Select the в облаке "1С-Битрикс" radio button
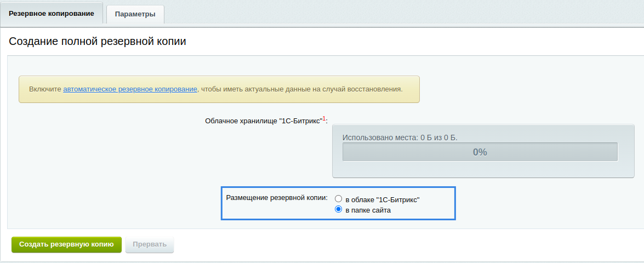 [339, 199]
